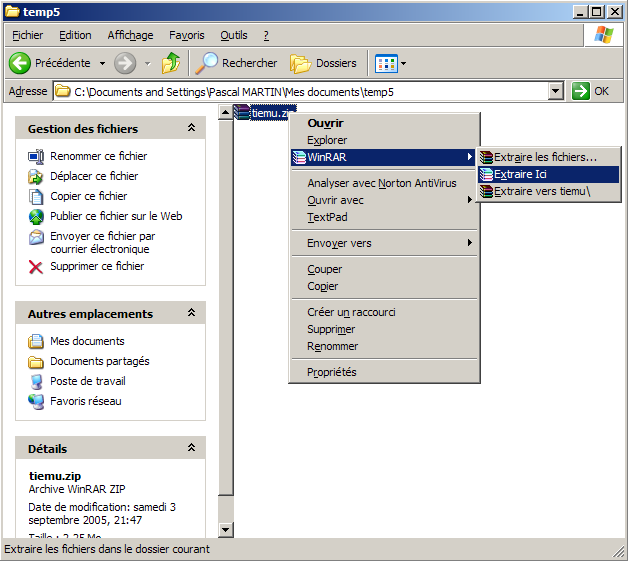
Task: Collapse Autres emplacements panel
Action: (191, 313)
